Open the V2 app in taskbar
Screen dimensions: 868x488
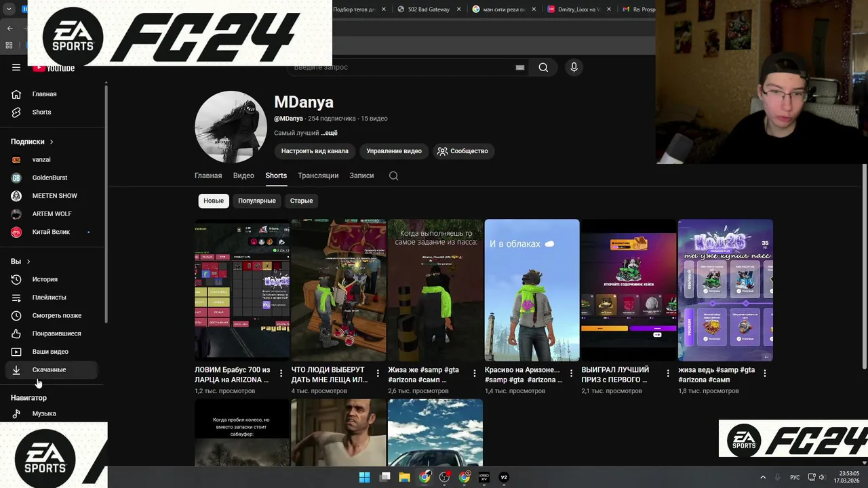point(504,477)
